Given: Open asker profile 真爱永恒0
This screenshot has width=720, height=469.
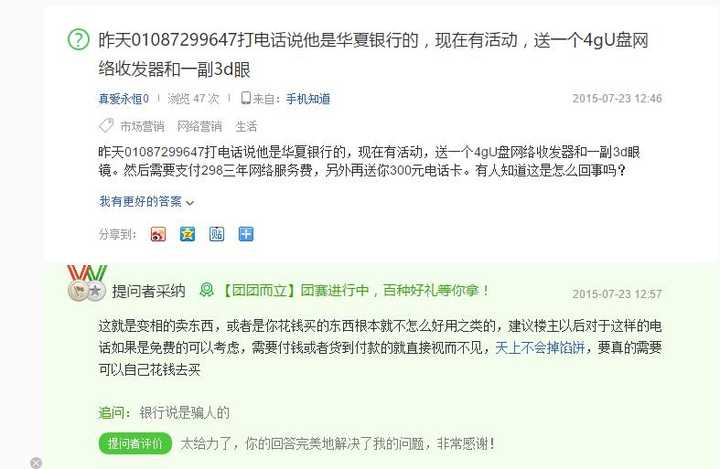Looking at the screenshot, I should click(124, 99).
